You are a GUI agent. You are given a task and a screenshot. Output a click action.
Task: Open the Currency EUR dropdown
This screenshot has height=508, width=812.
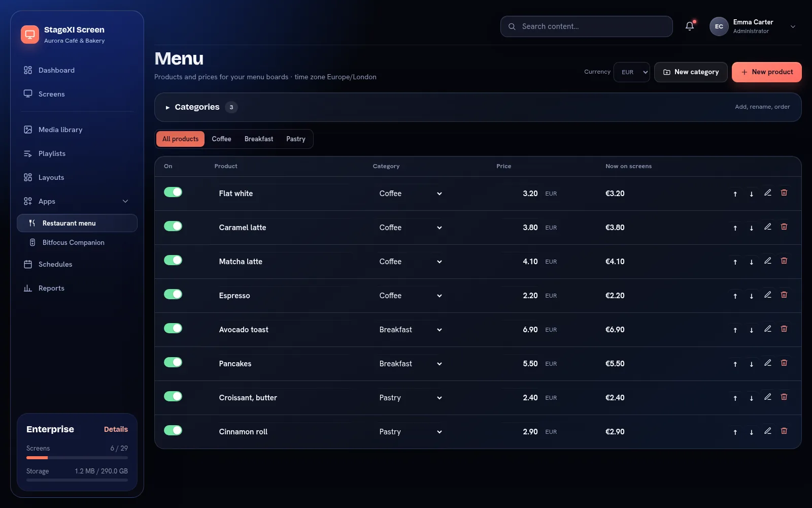pyautogui.click(x=632, y=72)
